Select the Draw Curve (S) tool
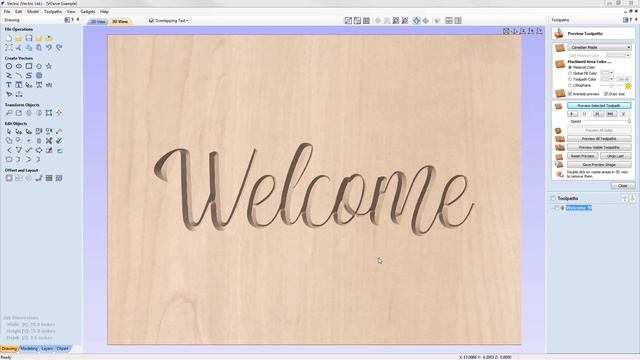This screenshot has width=640, height=360. point(29,76)
